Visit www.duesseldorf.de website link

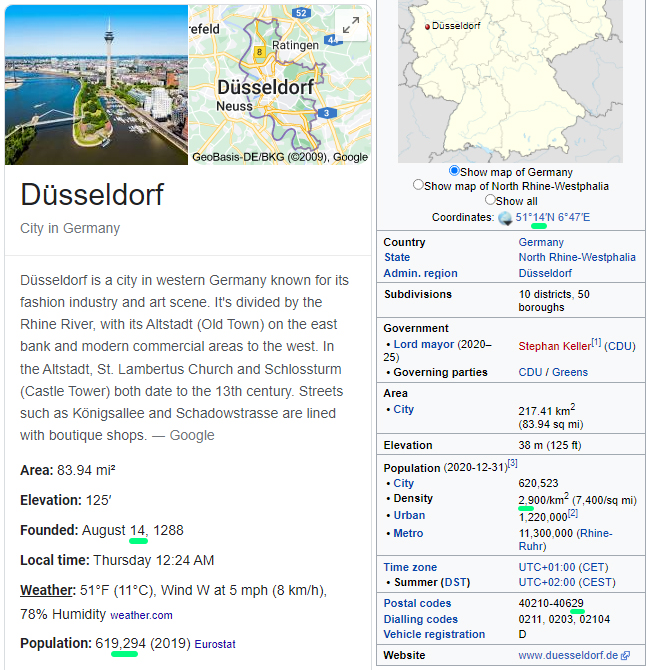click(x=568, y=655)
